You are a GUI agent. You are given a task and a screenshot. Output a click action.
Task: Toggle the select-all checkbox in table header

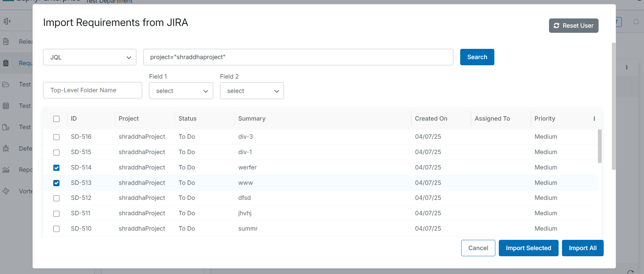56,119
